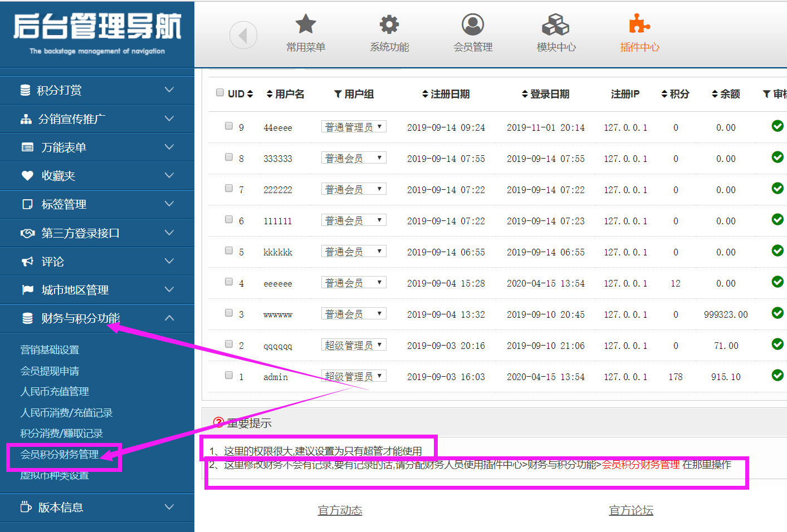Open user group dropdown for 44eeee

tap(354, 127)
